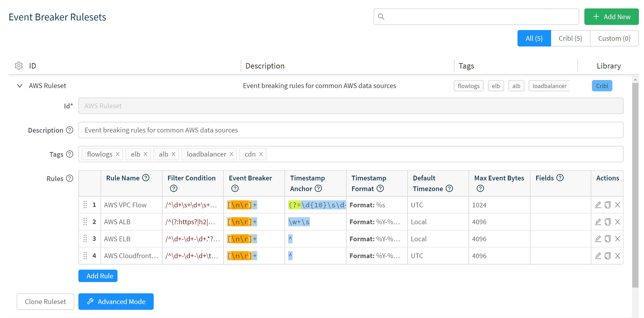Click the drag handle of rule 4
This screenshot has width=644, height=318.
click(85, 255)
